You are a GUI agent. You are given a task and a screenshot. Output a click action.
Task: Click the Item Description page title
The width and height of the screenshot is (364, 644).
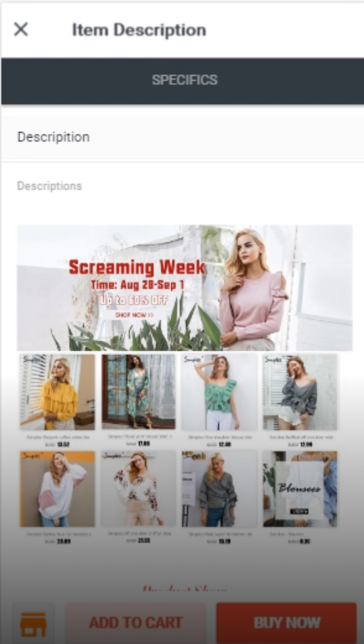tap(139, 30)
